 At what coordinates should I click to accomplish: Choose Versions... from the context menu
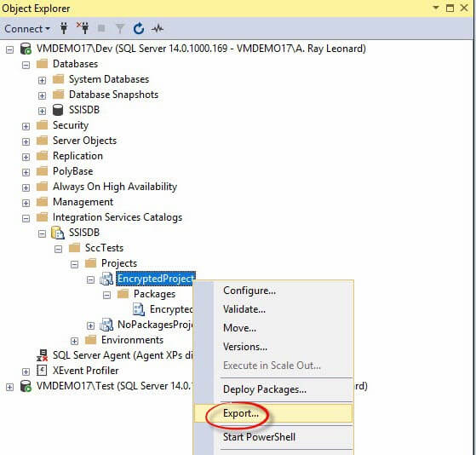point(273,347)
